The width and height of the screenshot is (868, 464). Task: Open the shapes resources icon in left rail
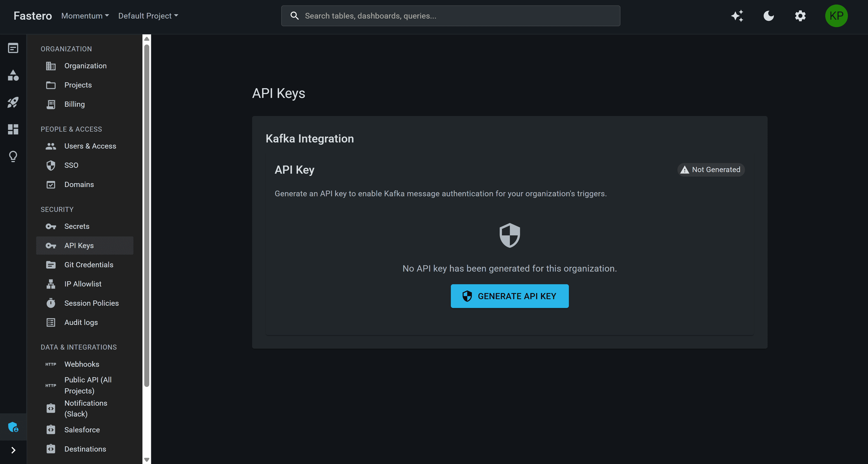point(13,76)
